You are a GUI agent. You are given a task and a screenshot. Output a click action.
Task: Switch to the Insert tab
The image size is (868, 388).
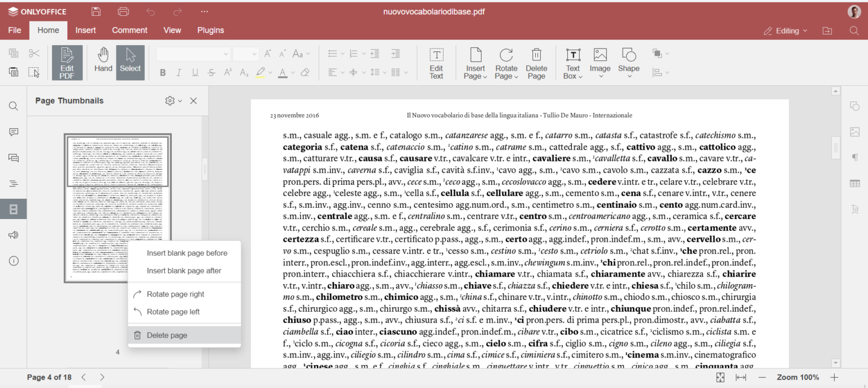pyautogui.click(x=85, y=30)
